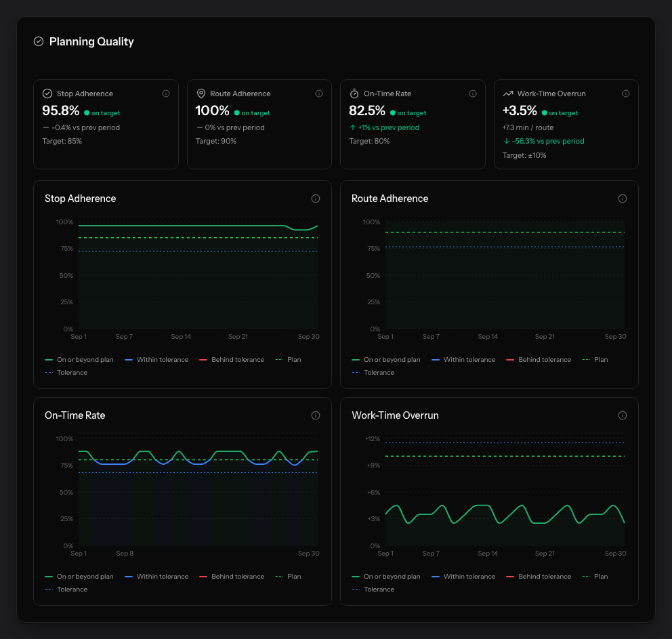
Task: Toggle Plan series in On-Time Rate legend
Action: (x=288, y=577)
